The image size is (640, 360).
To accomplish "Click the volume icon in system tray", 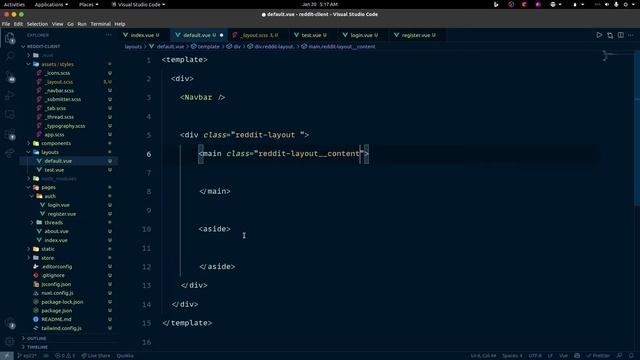I will pos(607,4).
